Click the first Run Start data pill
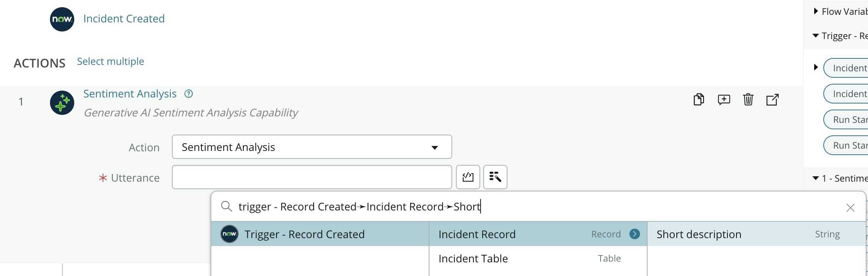This screenshot has height=276, width=868. click(x=846, y=119)
